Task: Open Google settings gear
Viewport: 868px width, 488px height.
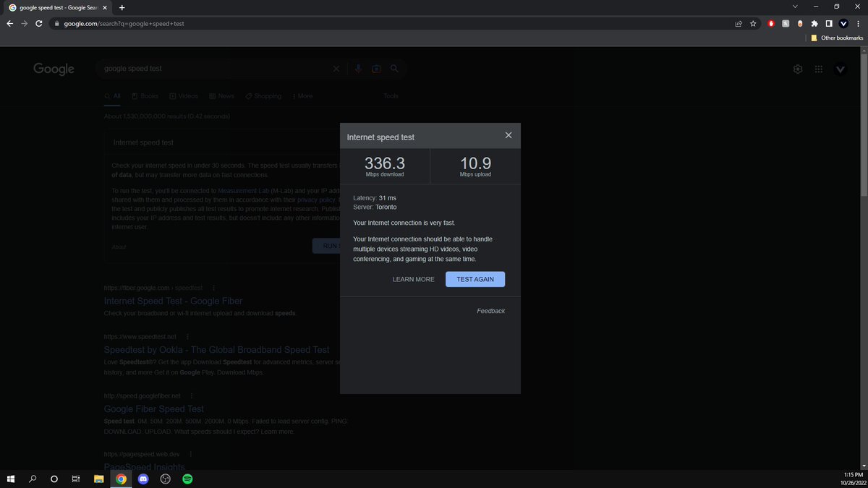Action: point(798,69)
